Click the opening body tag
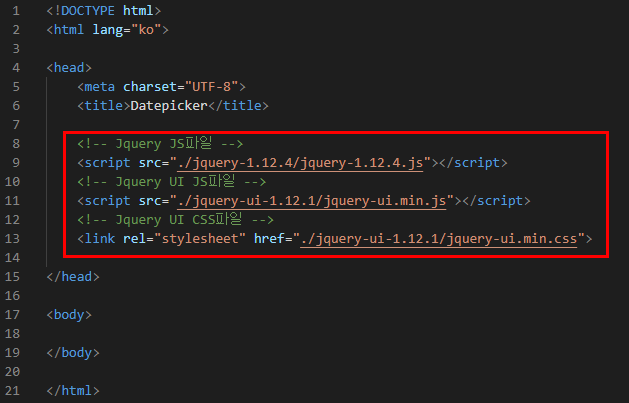This screenshot has width=629, height=403. [69, 315]
